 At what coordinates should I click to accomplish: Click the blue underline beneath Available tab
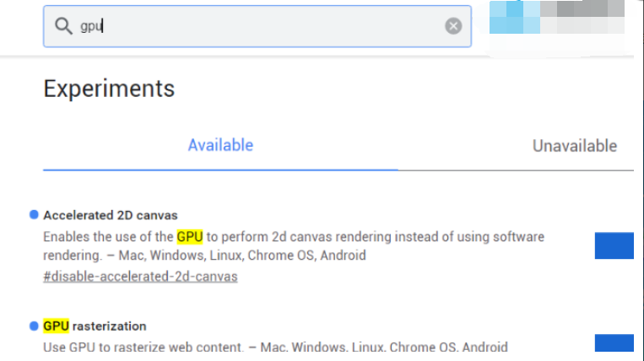coord(220,170)
